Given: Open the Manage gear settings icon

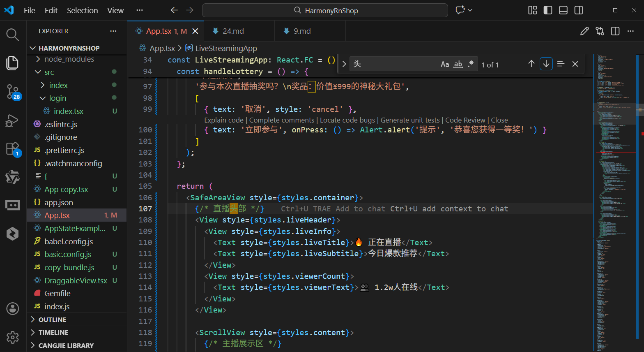Looking at the screenshot, I should (13, 337).
